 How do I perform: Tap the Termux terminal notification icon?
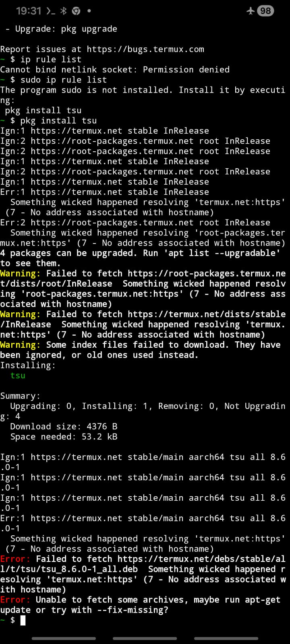click(x=50, y=11)
